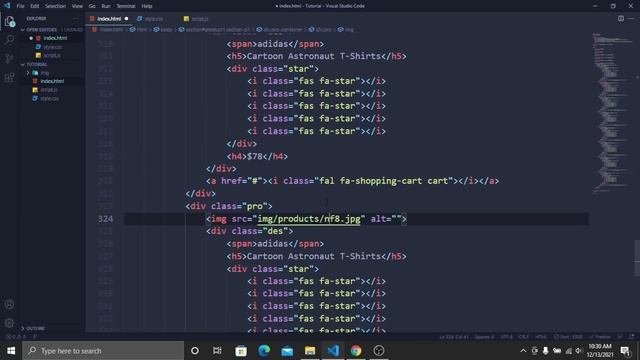Expand the img folder in explorer
Viewport: 640px width, 360px height.
pos(44,73)
